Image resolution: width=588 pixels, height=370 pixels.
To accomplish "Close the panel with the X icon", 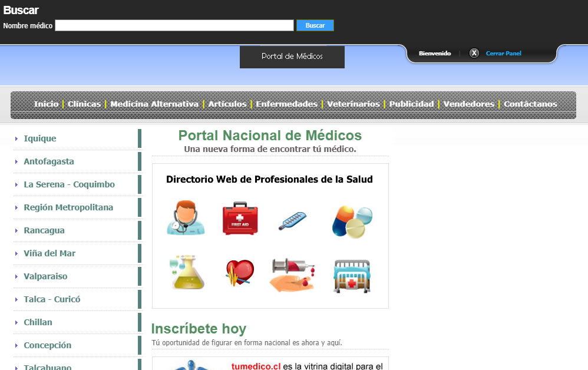I will tap(474, 54).
